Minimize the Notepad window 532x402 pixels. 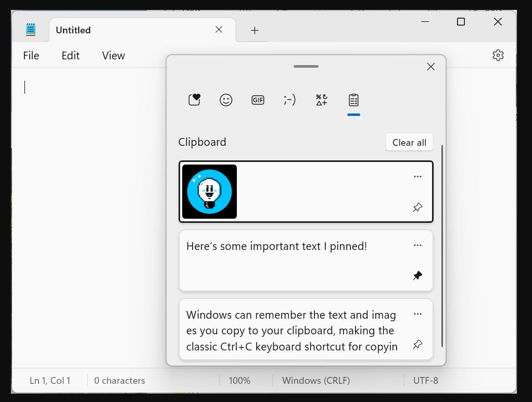(425, 22)
